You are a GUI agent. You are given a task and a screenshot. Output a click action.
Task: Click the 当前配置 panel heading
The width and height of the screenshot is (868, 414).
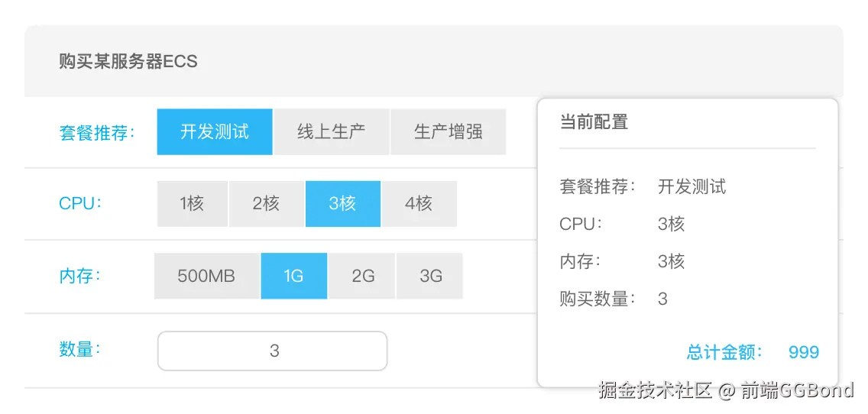pyautogui.click(x=594, y=122)
